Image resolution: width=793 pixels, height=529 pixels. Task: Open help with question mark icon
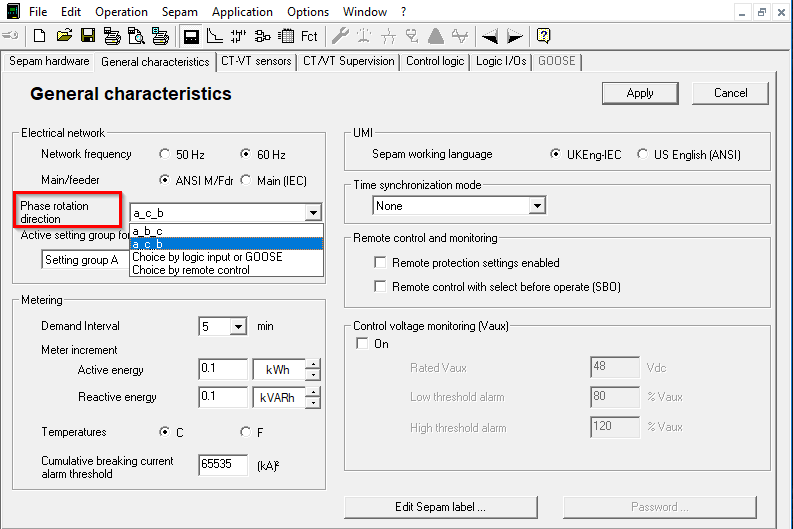coord(543,36)
